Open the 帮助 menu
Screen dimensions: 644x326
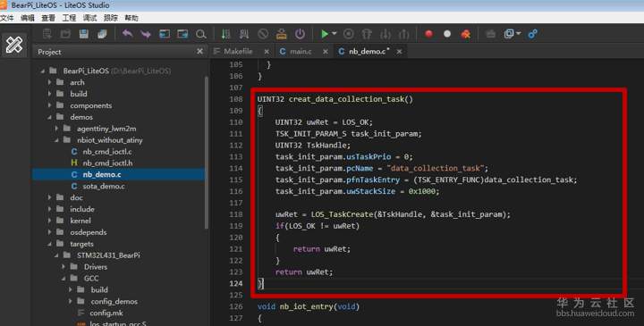tap(131, 18)
